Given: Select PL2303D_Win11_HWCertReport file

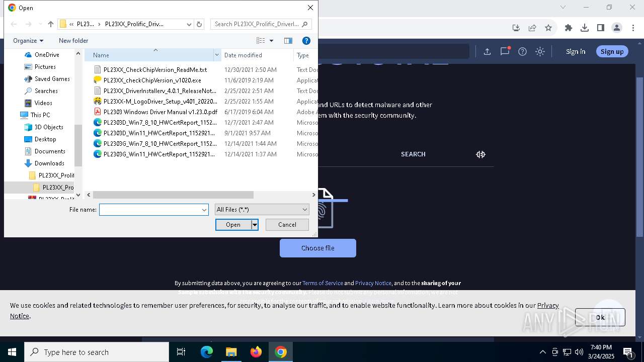Looking at the screenshot, I should coord(155,133).
